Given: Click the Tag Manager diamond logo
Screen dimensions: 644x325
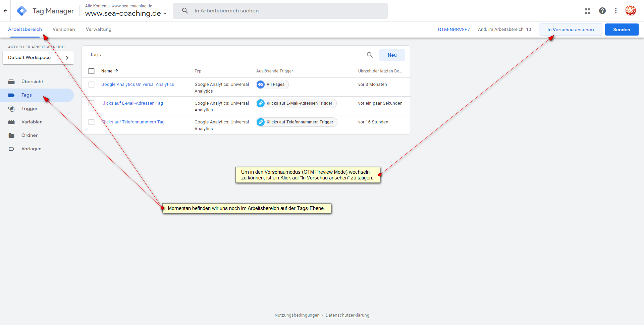Looking at the screenshot, I should [22, 11].
